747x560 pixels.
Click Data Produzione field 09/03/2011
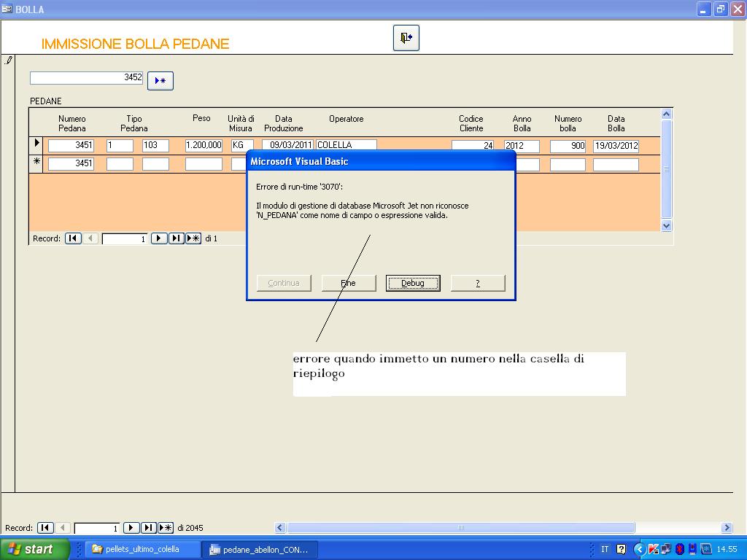287,145
